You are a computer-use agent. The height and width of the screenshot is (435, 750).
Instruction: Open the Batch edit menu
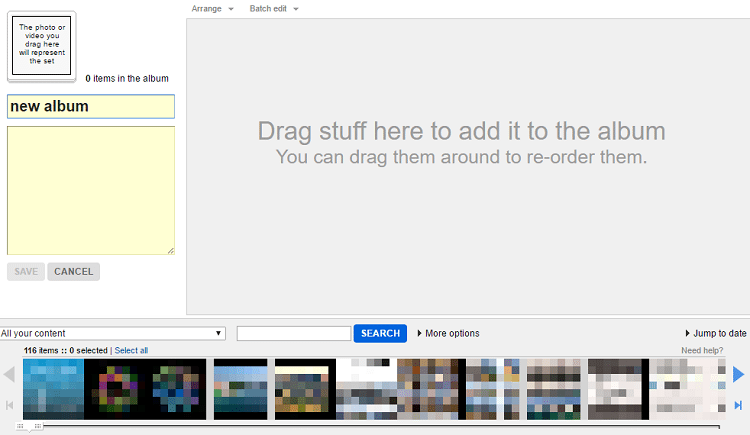pyautogui.click(x=274, y=8)
